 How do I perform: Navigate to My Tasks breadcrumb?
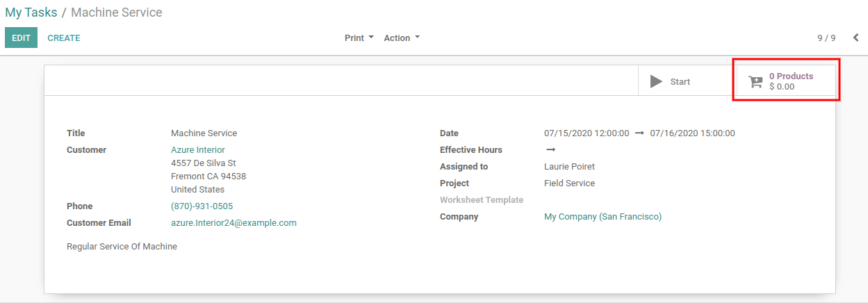[x=31, y=13]
